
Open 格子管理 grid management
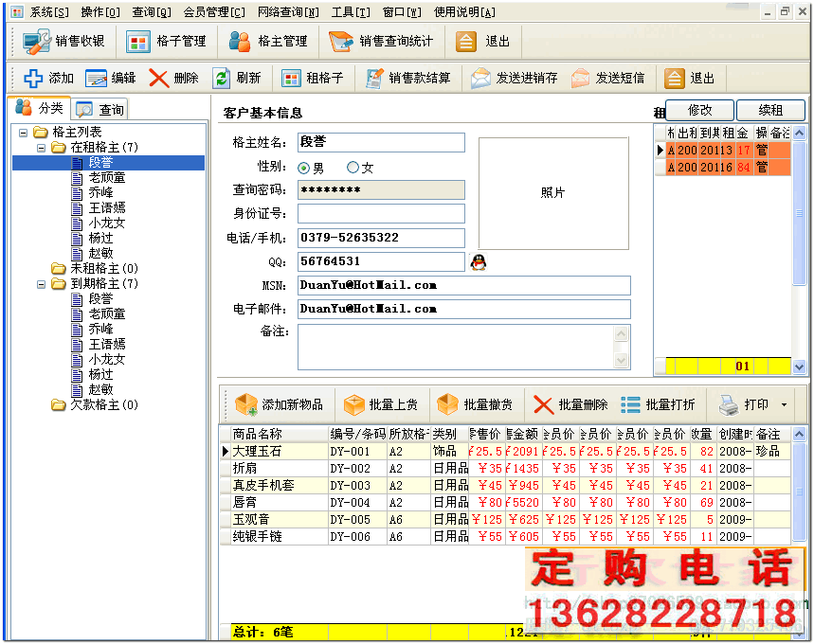166,42
